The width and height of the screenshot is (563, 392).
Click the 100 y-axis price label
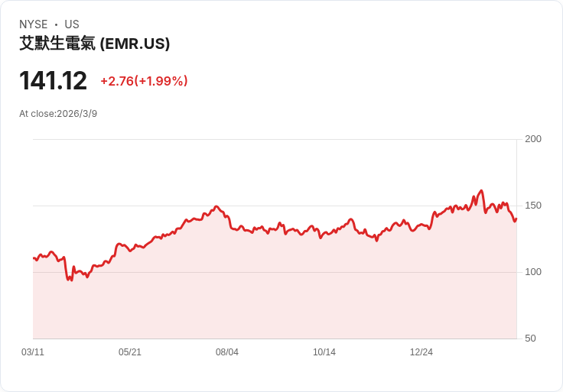click(533, 272)
